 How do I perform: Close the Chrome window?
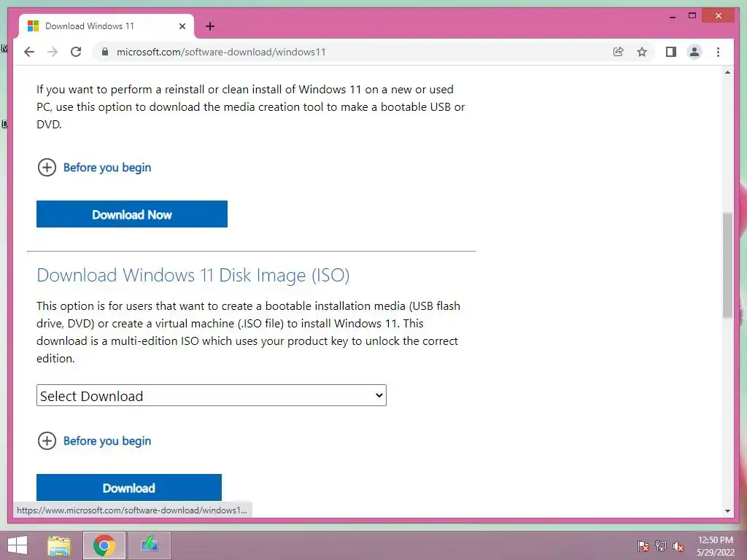coord(719,16)
